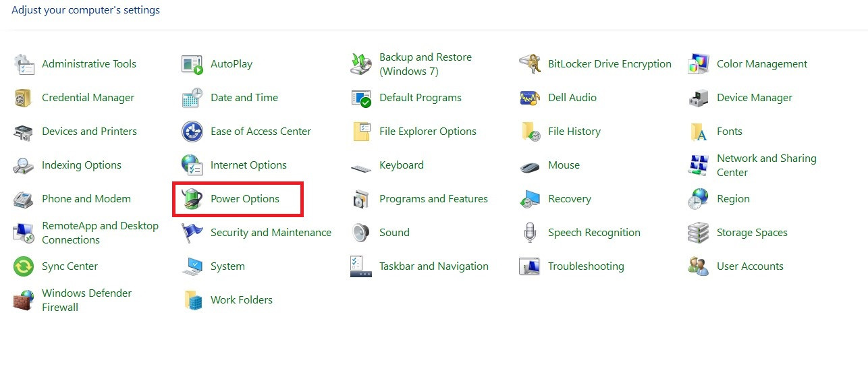Open the Storage Spaces link

[x=752, y=233]
